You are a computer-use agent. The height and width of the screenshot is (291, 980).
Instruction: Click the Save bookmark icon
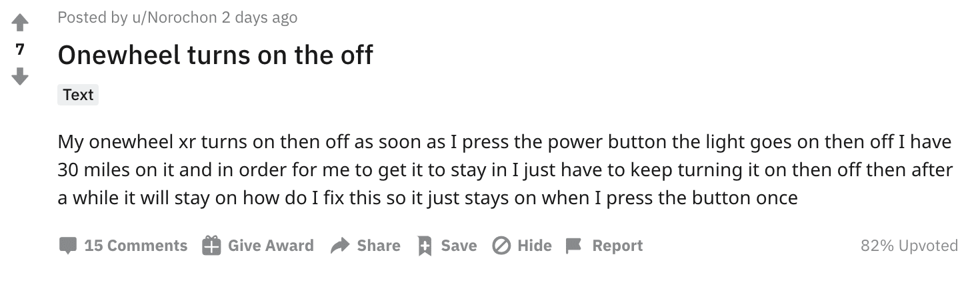(x=424, y=246)
